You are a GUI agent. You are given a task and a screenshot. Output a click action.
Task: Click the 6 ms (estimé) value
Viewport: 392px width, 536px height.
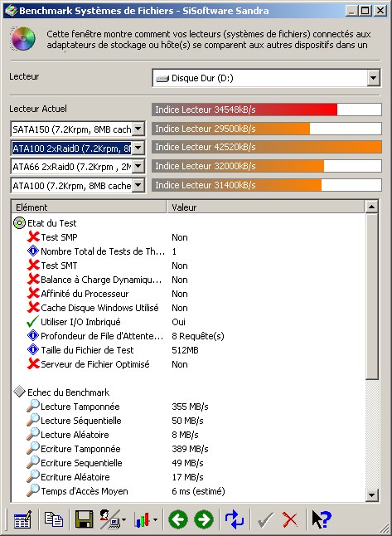coord(198,491)
